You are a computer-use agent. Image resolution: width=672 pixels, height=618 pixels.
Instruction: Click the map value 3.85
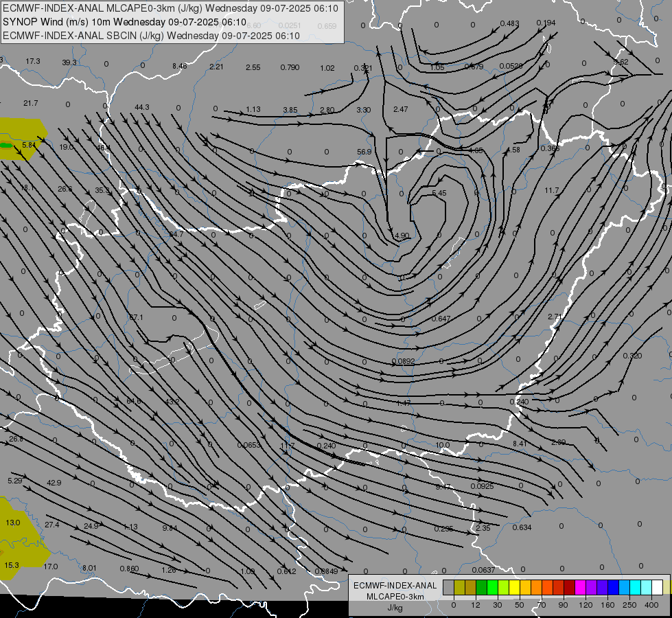(x=290, y=111)
